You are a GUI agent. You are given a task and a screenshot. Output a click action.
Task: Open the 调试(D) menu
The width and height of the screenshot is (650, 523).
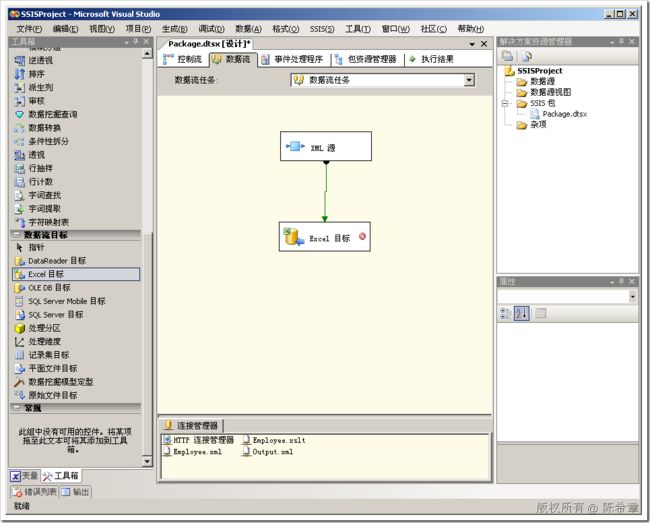tap(211, 29)
